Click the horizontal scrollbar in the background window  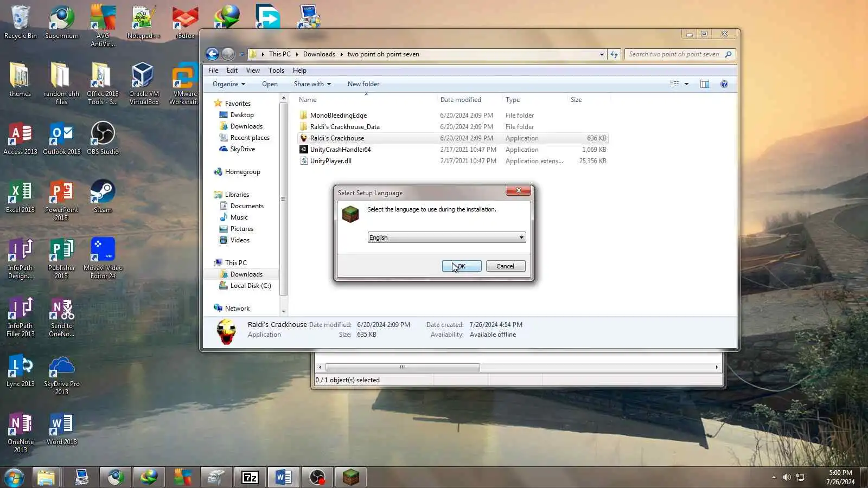(403, 367)
